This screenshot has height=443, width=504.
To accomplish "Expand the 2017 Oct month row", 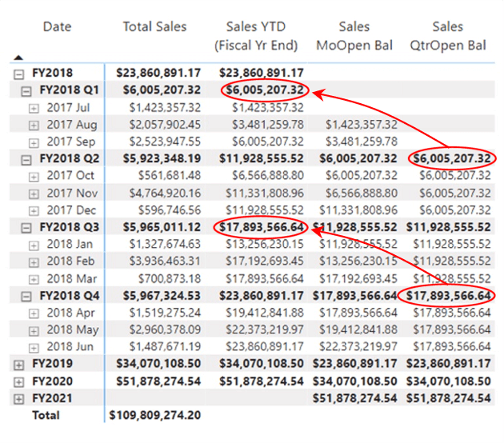I will (34, 176).
